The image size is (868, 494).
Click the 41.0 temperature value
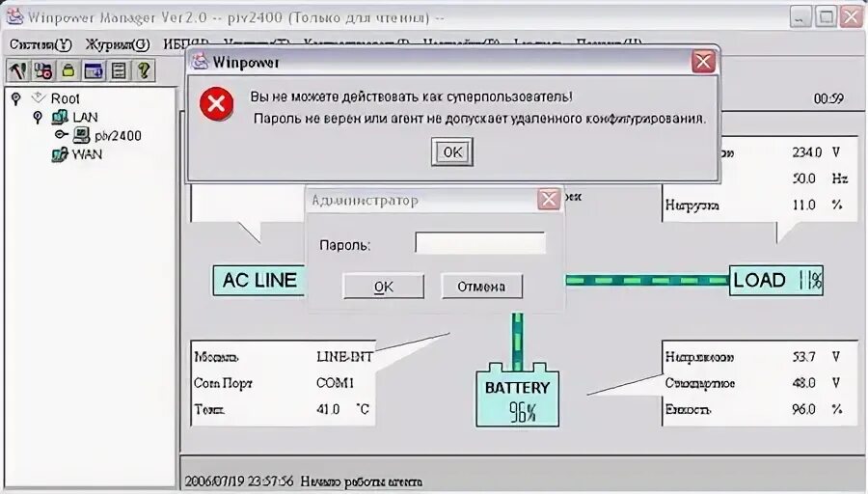(x=328, y=410)
